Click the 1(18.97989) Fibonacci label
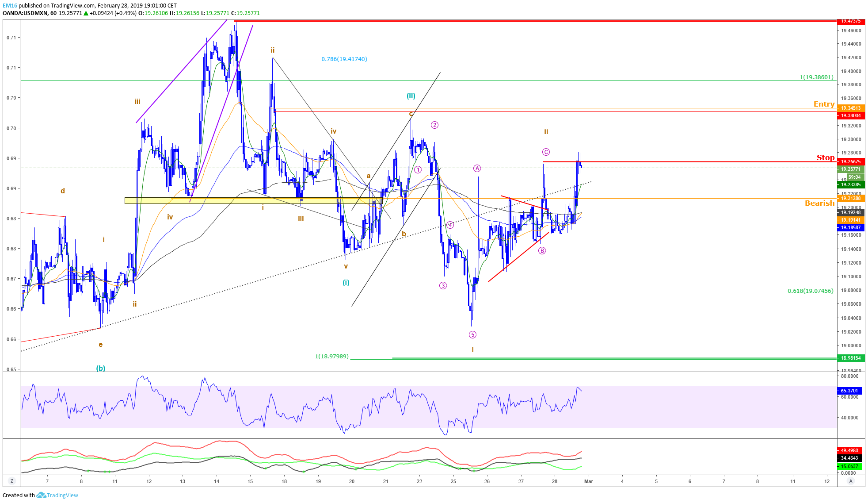The width and height of the screenshot is (868, 503). 332,356
